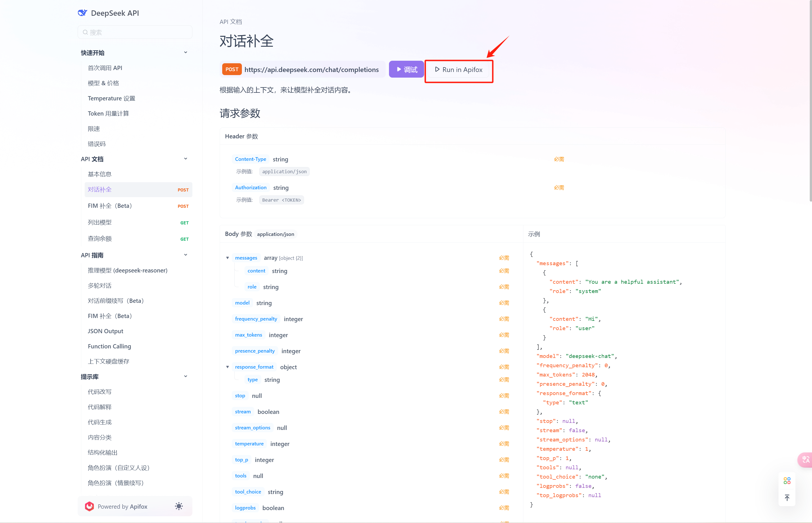The width and height of the screenshot is (812, 523).
Task: Toggle the light theme sun icon
Action: click(178, 506)
